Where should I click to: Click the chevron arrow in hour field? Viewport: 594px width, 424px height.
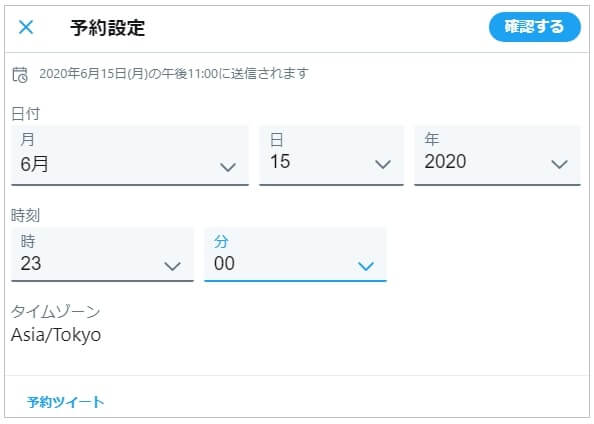[172, 266]
